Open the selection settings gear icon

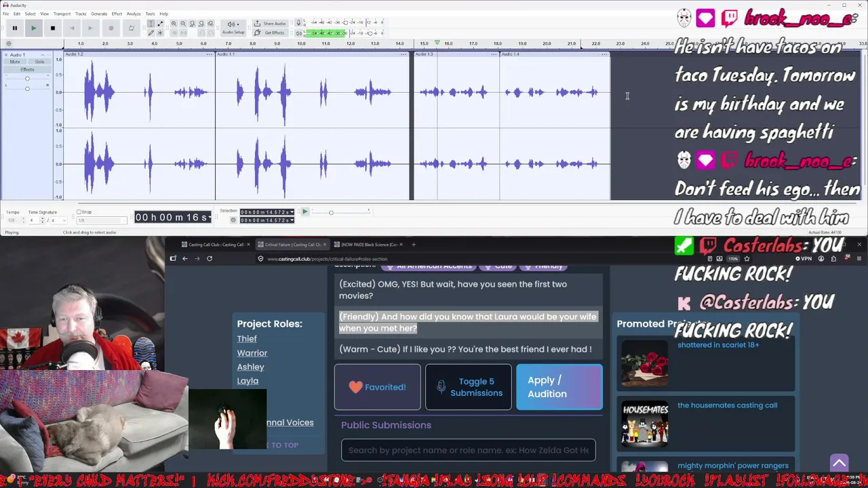coord(233,220)
